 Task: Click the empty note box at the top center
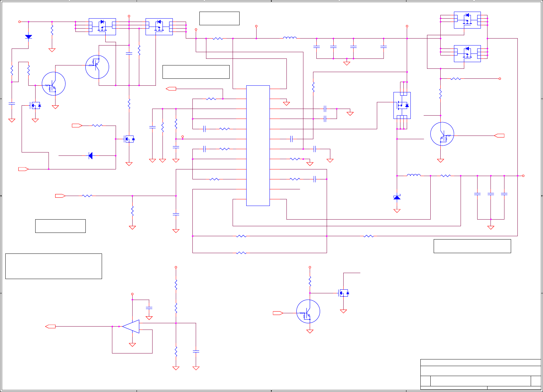pos(219,18)
